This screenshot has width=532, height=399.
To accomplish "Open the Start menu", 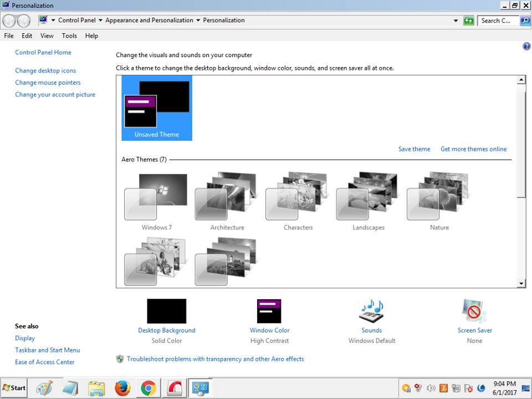I will click(14, 388).
